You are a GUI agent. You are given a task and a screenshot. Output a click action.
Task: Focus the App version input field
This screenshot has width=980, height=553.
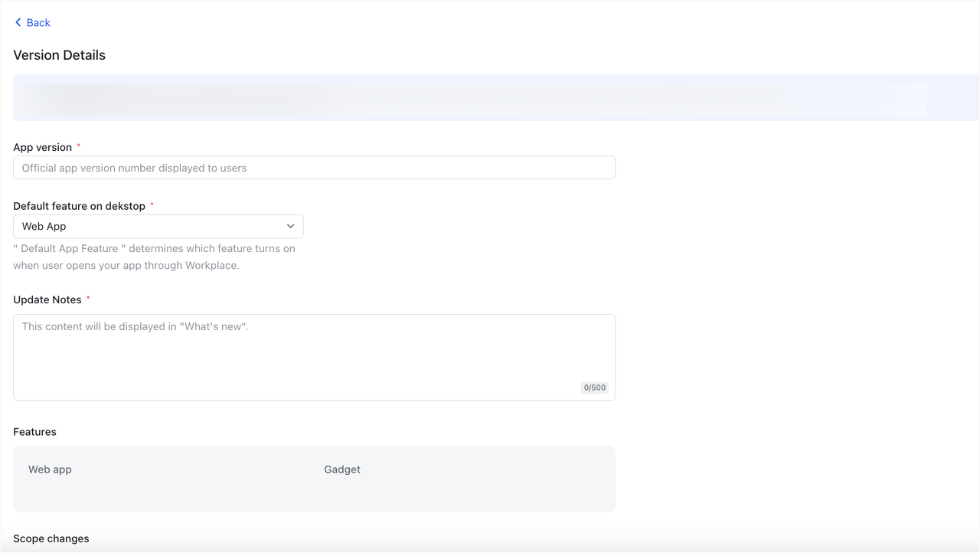tap(314, 168)
